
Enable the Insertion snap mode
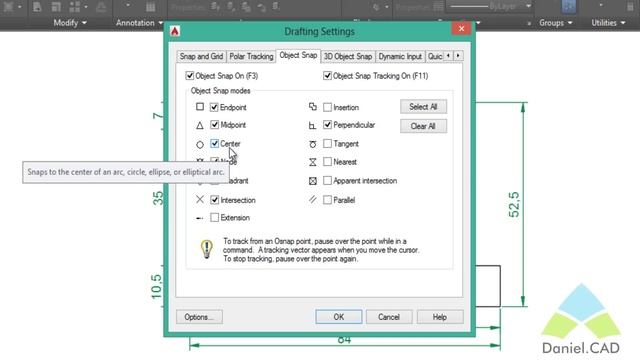coord(327,107)
